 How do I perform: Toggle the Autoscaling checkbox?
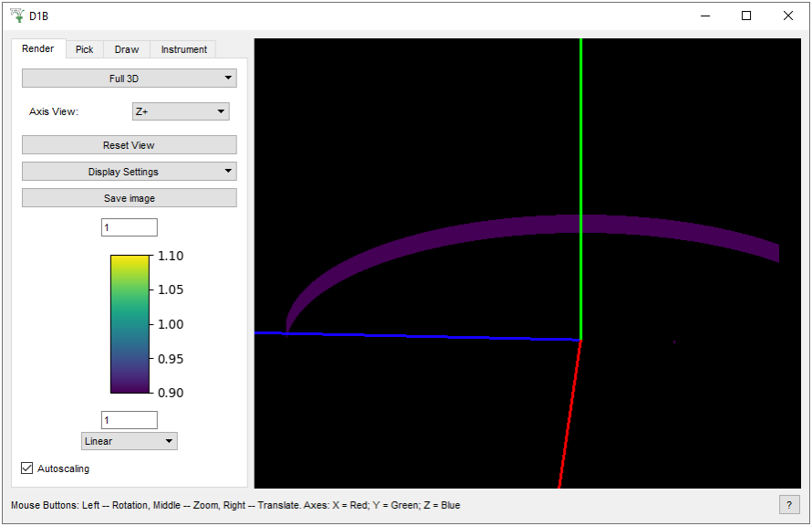click(27, 468)
